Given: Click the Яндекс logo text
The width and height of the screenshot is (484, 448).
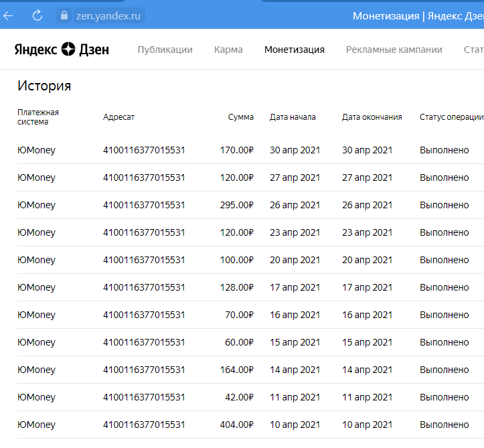Looking at the screenshot, I should click(35, 50).
